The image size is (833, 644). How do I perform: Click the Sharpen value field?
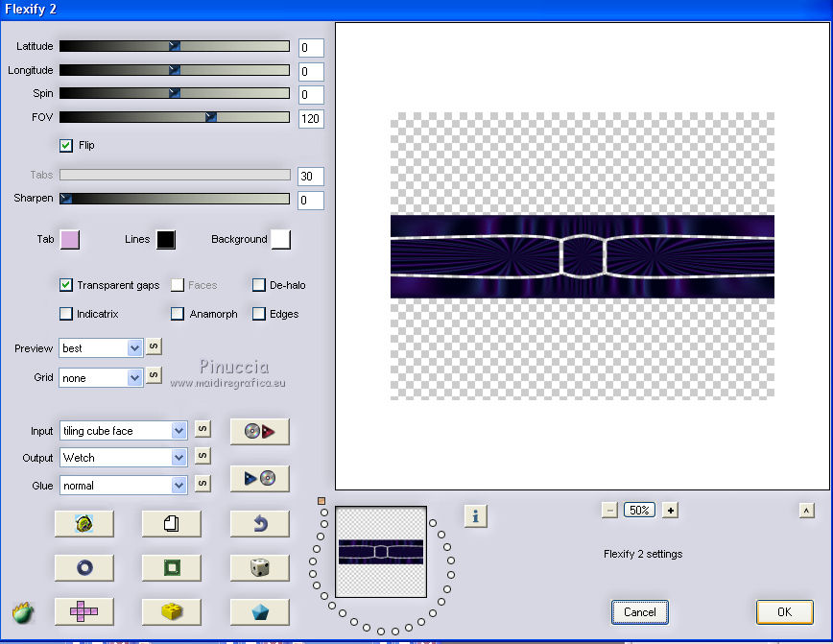coord(311,201)
